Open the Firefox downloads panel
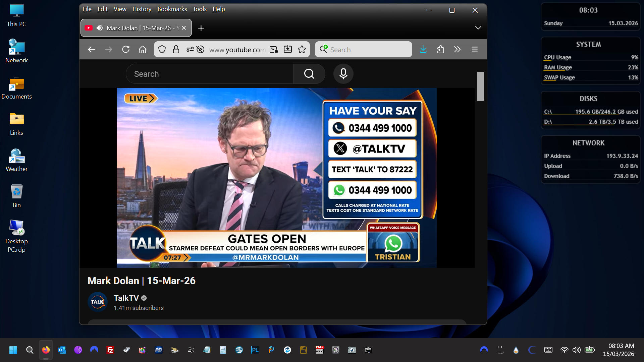644x362 pixels. pos(423,50)
